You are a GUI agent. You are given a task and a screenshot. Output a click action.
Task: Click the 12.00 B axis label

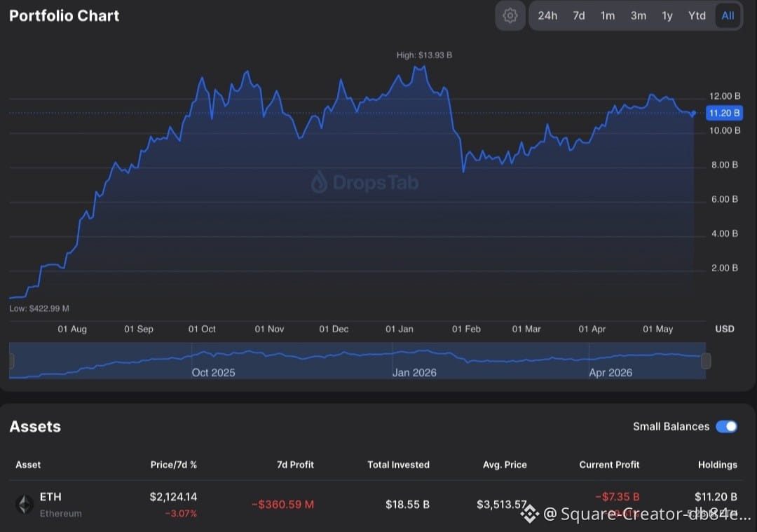point(725,96)
